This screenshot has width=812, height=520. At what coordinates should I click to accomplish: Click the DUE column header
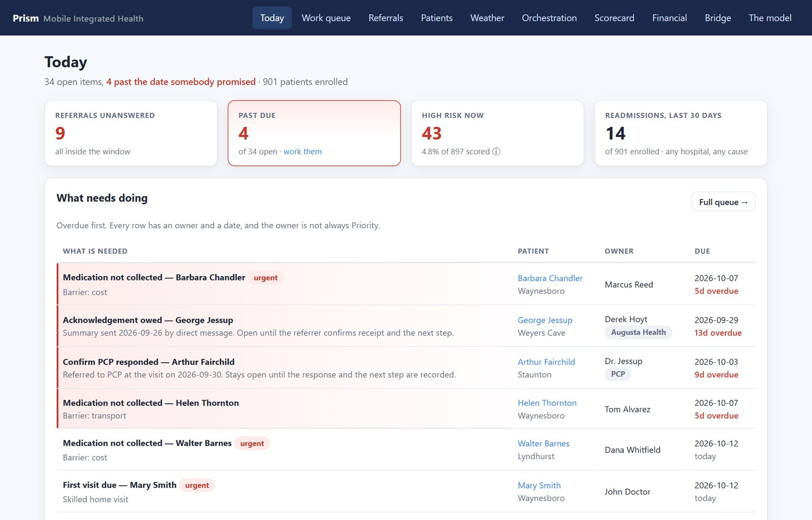(x=702, y=251)
